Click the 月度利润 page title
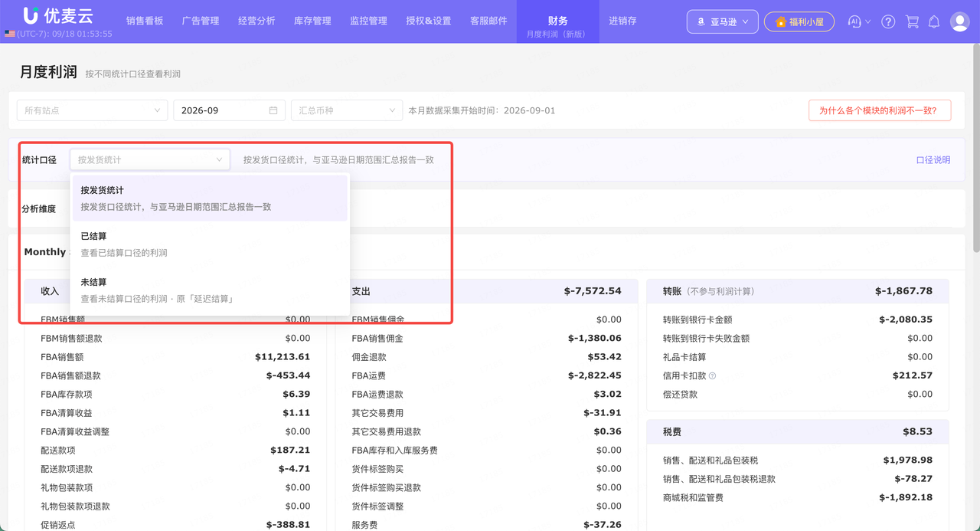The image size is (980, 531). click(48, 72)
